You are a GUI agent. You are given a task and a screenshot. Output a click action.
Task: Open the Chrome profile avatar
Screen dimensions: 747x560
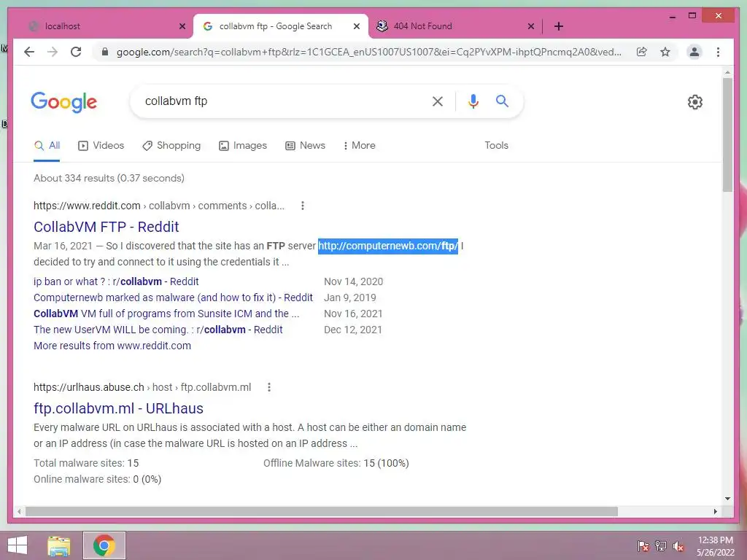(x=694, y=52)
